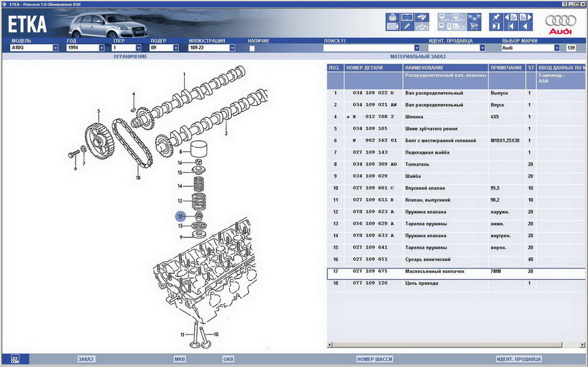
Task: Click the MKB button
Action: (x=180, y=359)
